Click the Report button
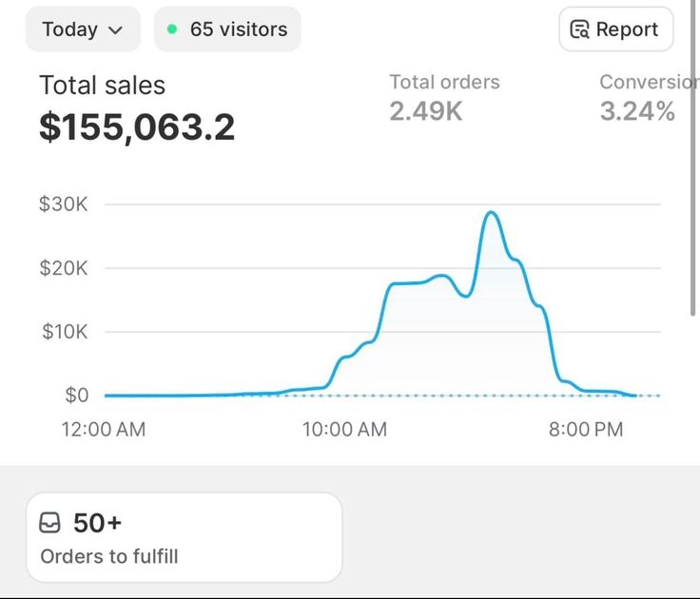Image resolution: width=700 pixels, height=599 pixels. point(616,29)
